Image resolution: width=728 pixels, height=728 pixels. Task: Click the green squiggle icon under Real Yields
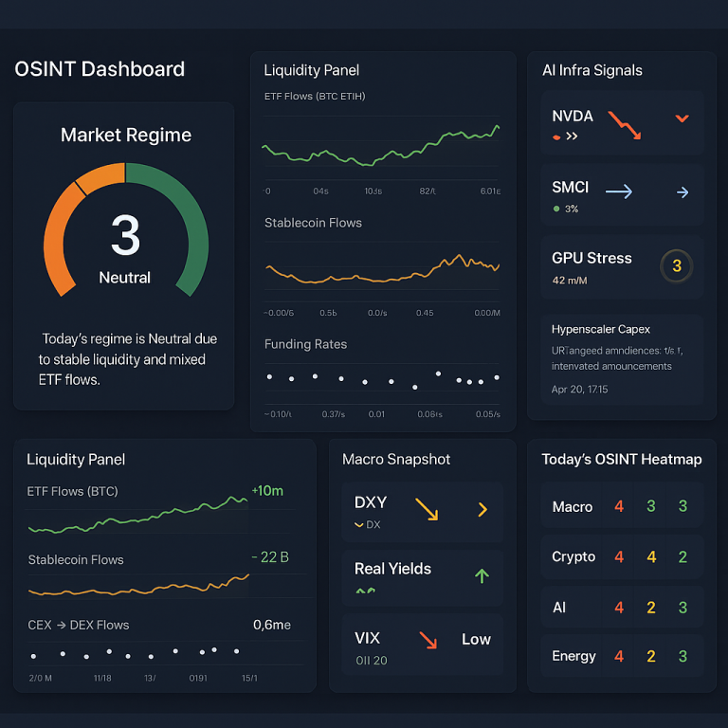(365, 591)
